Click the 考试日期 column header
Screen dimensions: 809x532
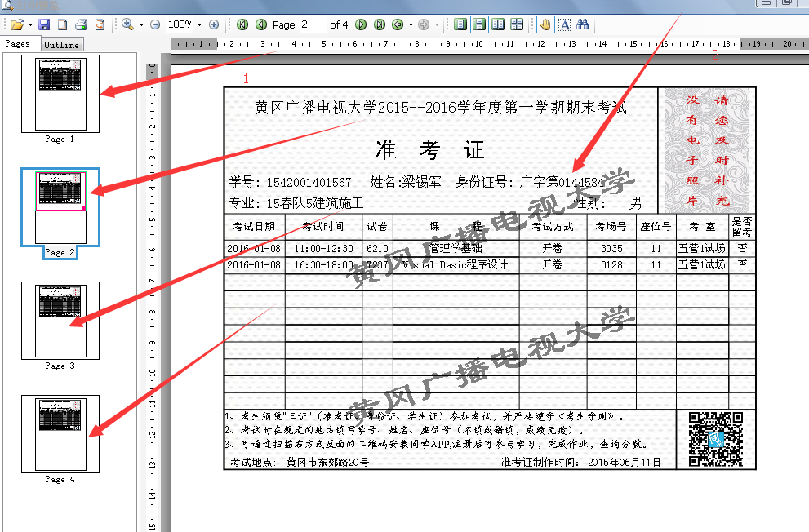coord(254,226)
